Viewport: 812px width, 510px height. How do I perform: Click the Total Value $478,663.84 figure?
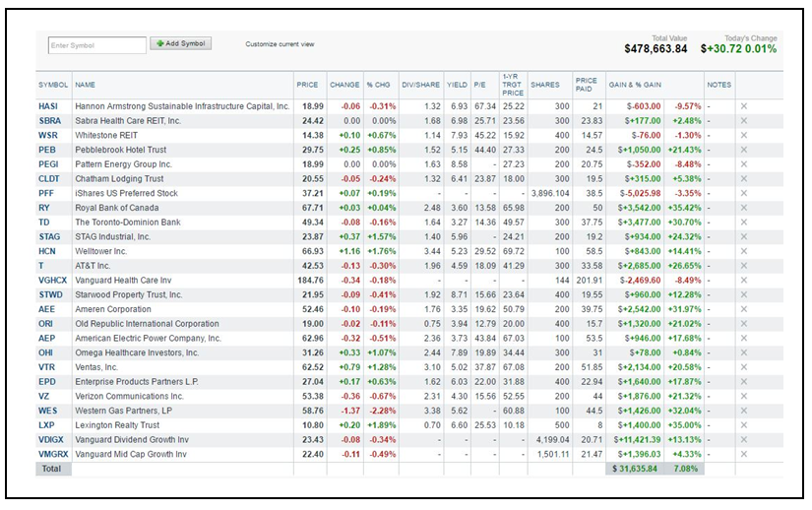pyautogui.click(x=656, y=48)
